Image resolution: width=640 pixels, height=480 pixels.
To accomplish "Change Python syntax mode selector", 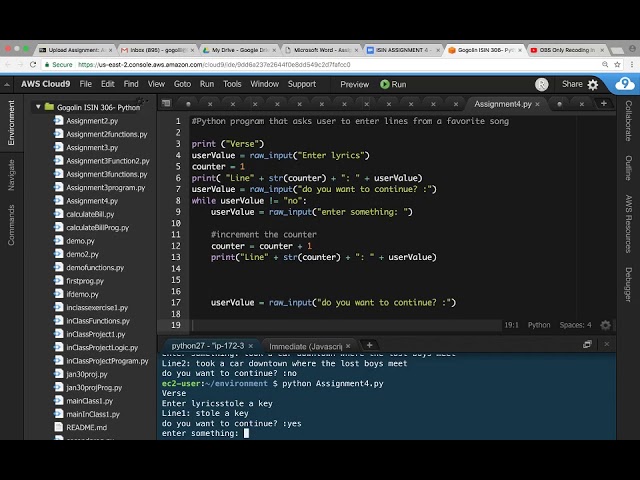I will pos(539,325).
